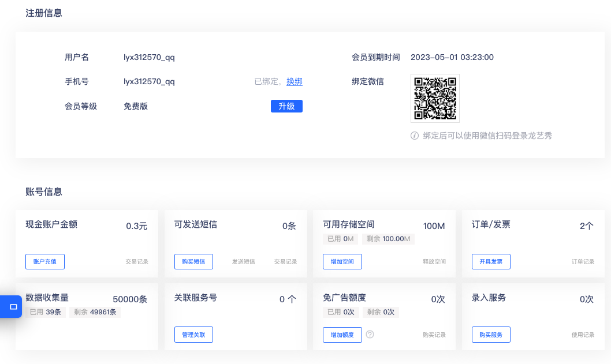Click the 剩余 100.00M storage tag
Image resolution: width=611 pixels, height=364 pixels.
[388, 239]
